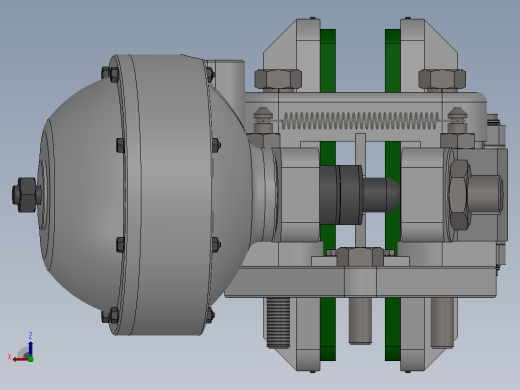520x390 pixels.
Task: Pick the threaded bolt under the base plate
Action: 278,323
